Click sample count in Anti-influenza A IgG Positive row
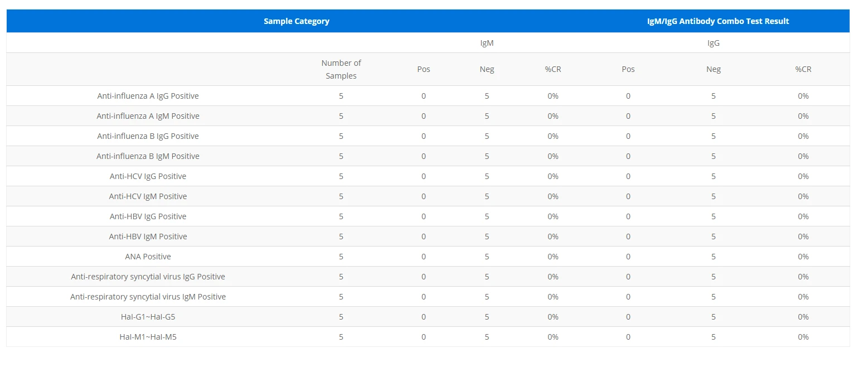868x367 pixels. coord(341,96)
